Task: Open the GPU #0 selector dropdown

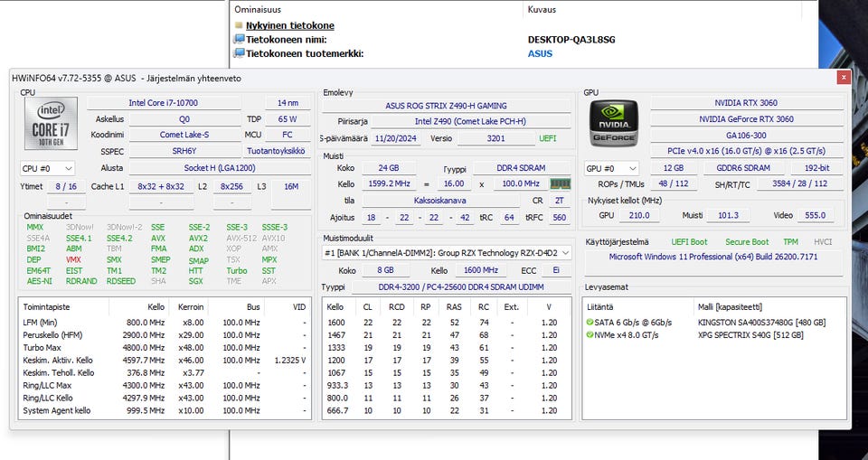Action: [611, 168]
